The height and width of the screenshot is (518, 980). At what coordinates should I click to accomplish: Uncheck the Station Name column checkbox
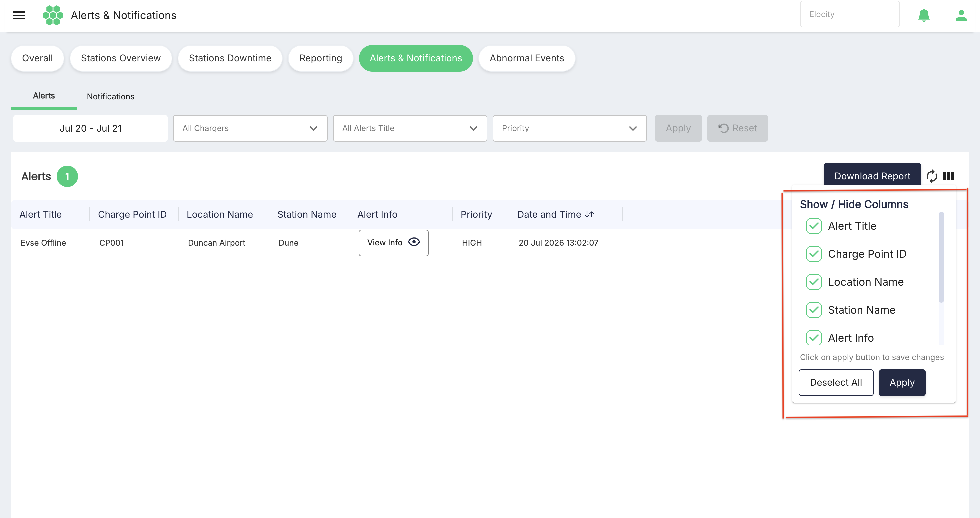[x=814, y=310]
